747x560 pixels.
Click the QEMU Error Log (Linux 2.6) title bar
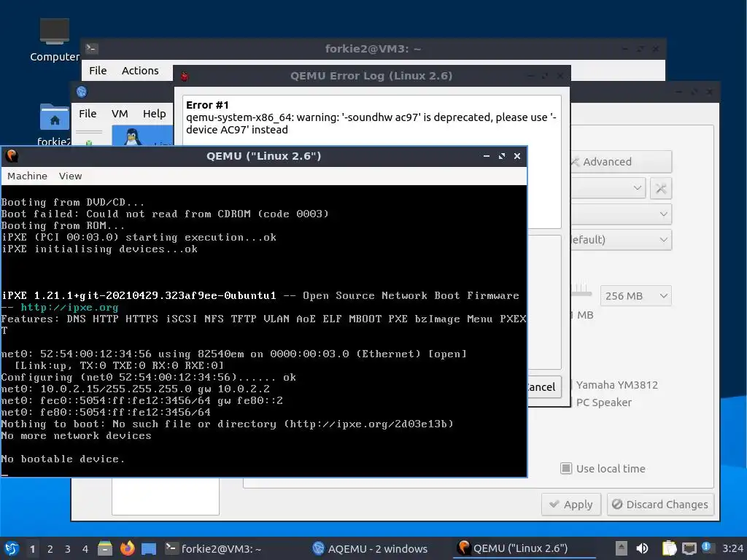tap(371, 76)
